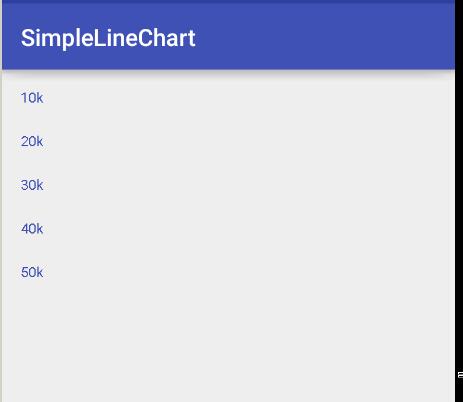Select the 10k axis label
The height and width of the screenshot is (402, 463).
click(32, 98)
